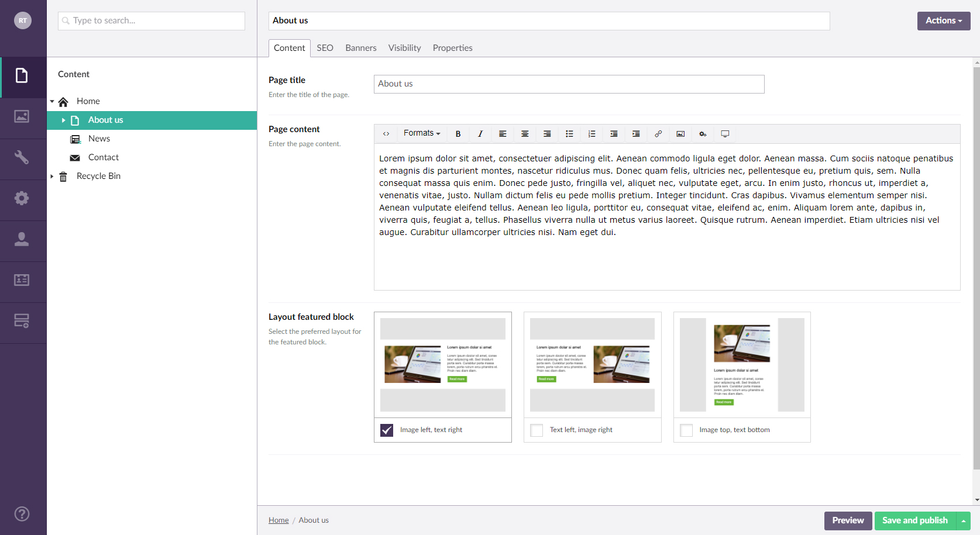Open the Media section in sidebar
Screen dimensions: 980x535
click(x=22, y=116)
